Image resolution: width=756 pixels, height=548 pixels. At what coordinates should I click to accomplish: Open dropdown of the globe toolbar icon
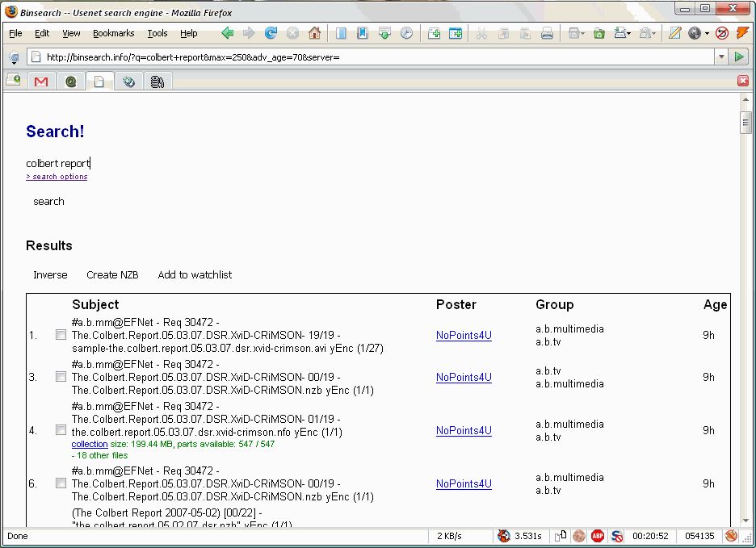pos(707,33)
